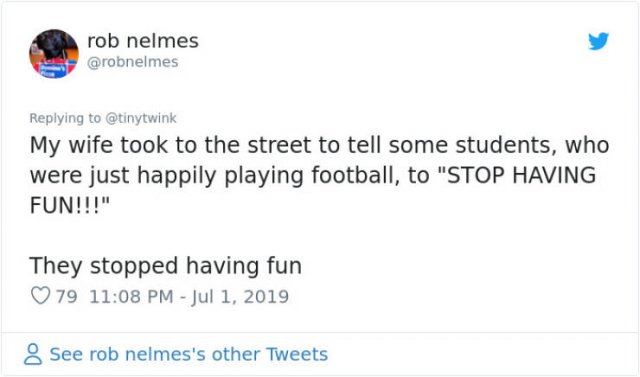640x377 pixels.
Task: Like the tweet with the heart icon
Action: tap(40, 296)
